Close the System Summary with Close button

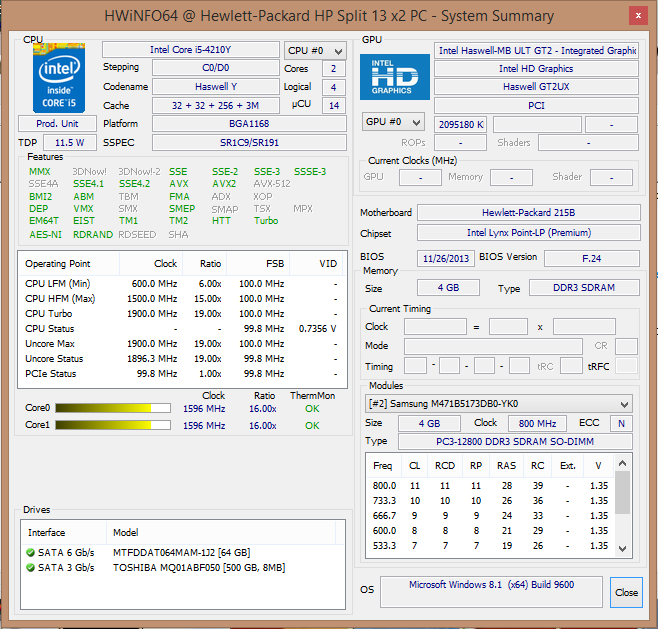[x=626, y=592]
